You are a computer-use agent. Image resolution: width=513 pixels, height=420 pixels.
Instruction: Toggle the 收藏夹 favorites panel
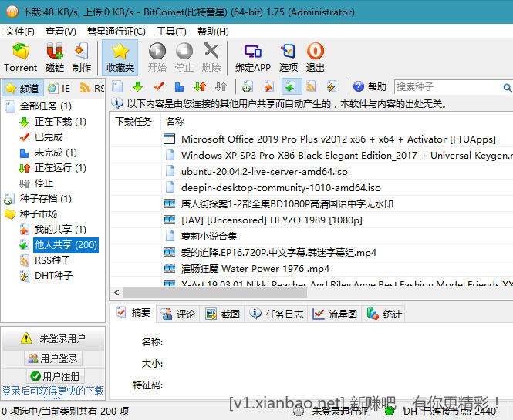coord(120,58)
